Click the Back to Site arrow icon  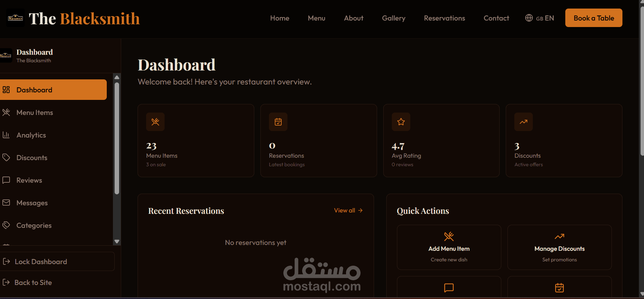6,282
